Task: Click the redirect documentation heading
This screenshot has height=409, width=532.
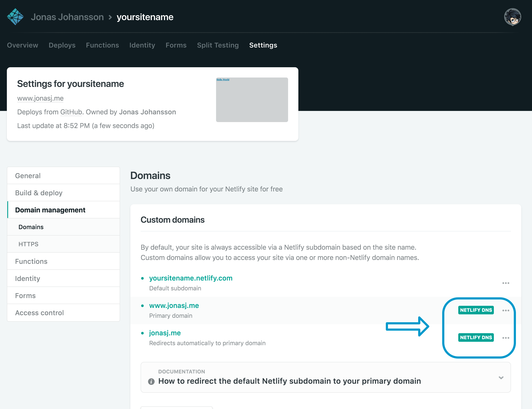Action: pos(289,381)
